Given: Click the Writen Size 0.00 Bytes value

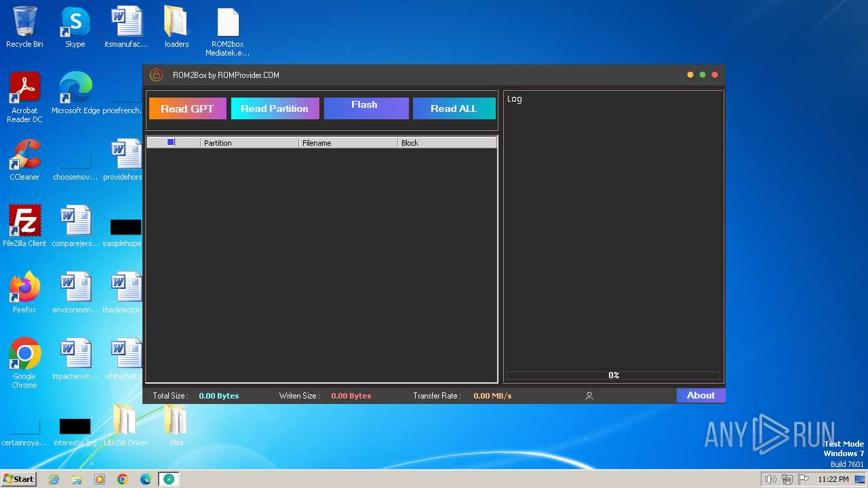Looking at the screenshot, I should point(351,396).
